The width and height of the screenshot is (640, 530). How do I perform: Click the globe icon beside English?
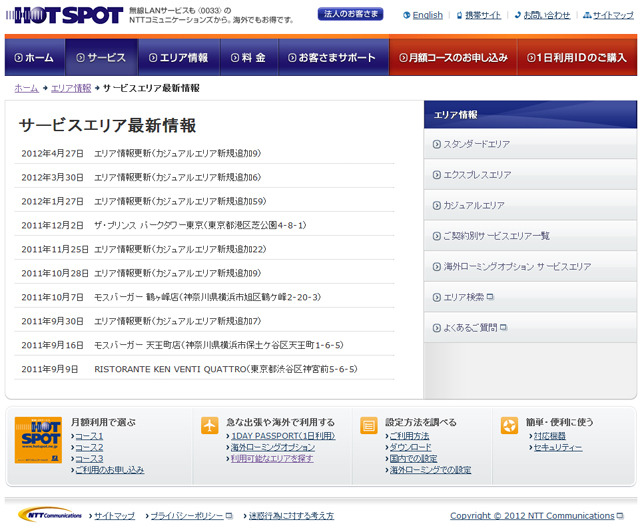click(406, 15)
